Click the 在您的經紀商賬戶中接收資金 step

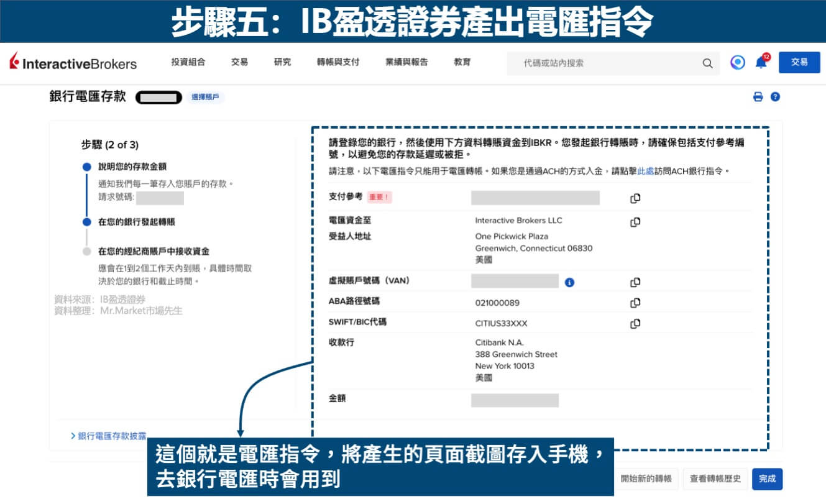point(154,251)
